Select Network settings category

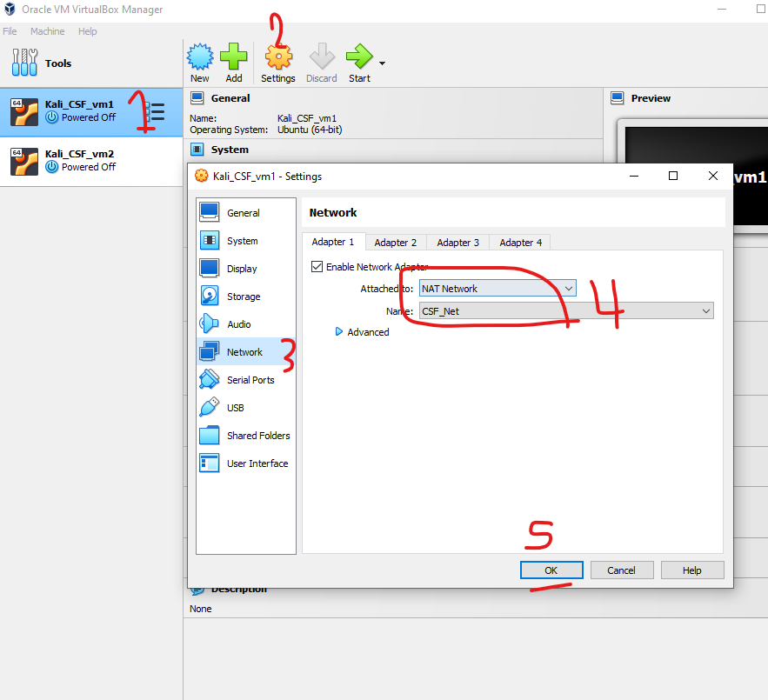246,351
